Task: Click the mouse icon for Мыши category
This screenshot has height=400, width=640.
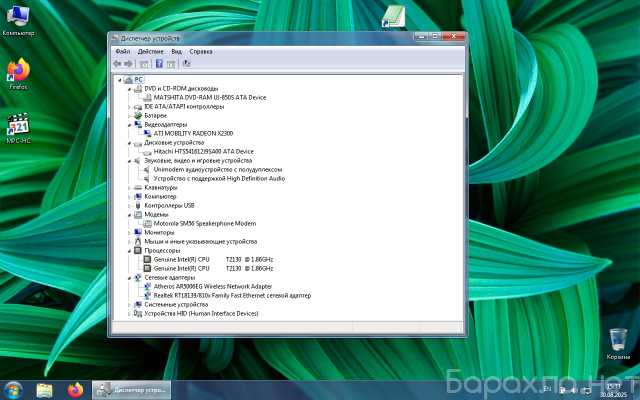Action: pyautogui.click(x=138, y=241)
